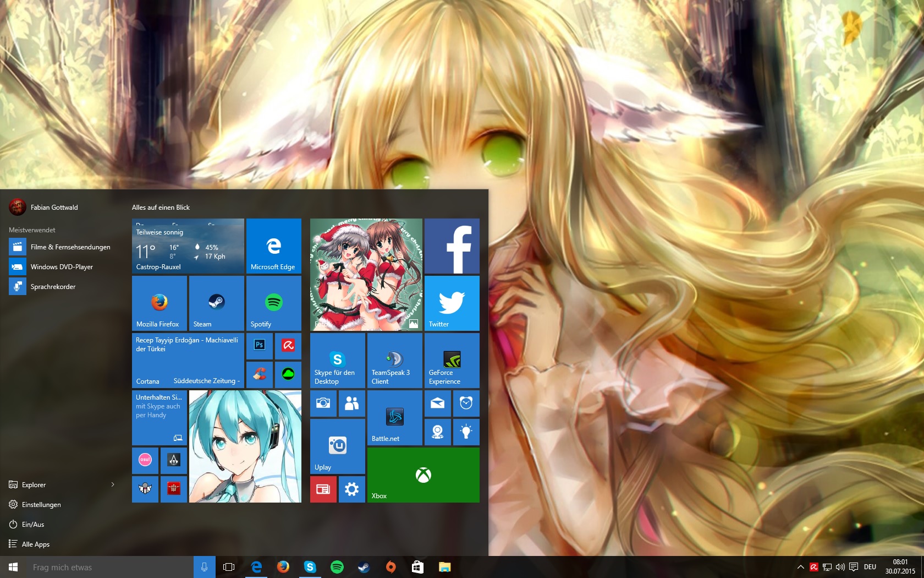The height and width of the screenshot is (578, 924).
Task: Open the Windows DVD-Player entry
Action: (62, 267)
